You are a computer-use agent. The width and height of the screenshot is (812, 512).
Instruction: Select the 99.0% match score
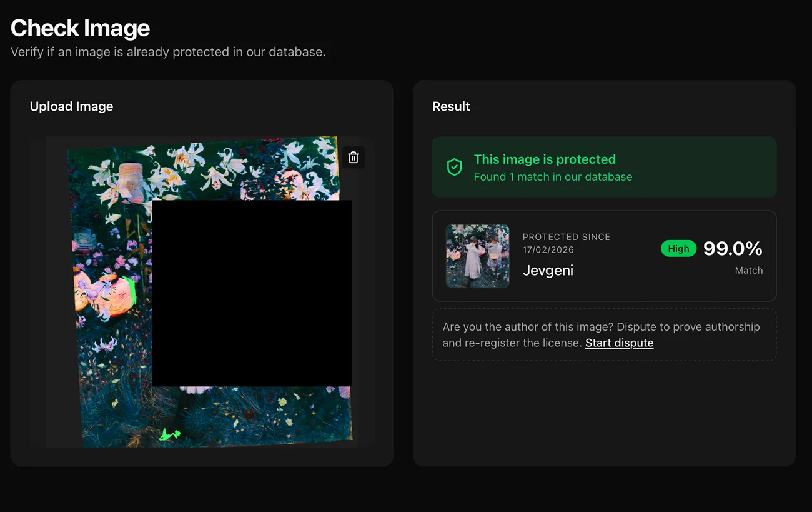733,248
